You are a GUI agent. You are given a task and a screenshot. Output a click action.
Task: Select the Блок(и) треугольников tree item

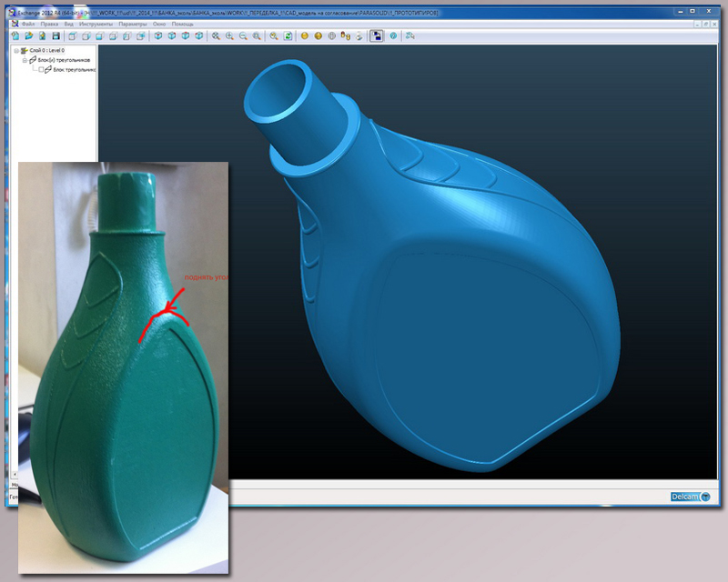[x=64, y=60]
